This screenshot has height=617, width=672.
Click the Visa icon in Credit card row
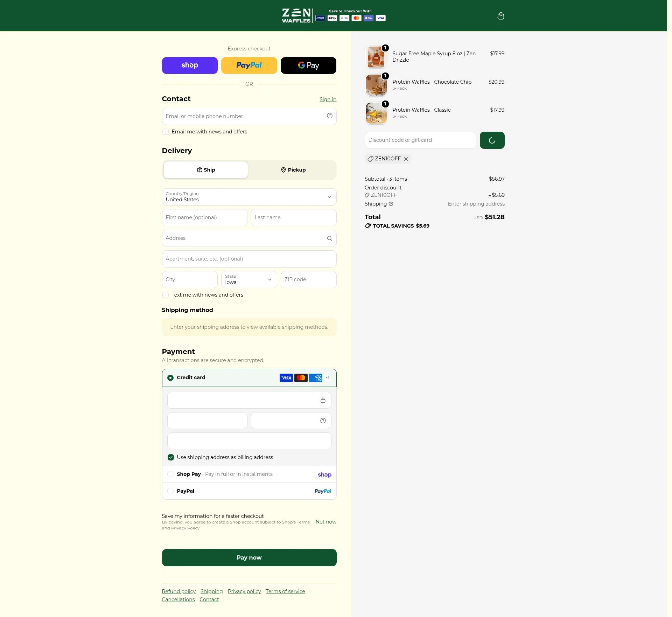coord(286,378)
